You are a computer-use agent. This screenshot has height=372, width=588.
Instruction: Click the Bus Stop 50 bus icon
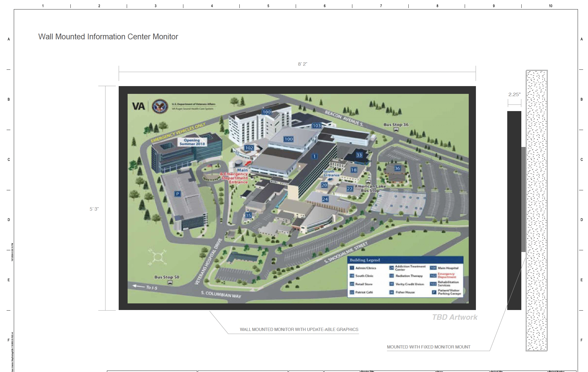pyautogui.click(x=170, y=282)
